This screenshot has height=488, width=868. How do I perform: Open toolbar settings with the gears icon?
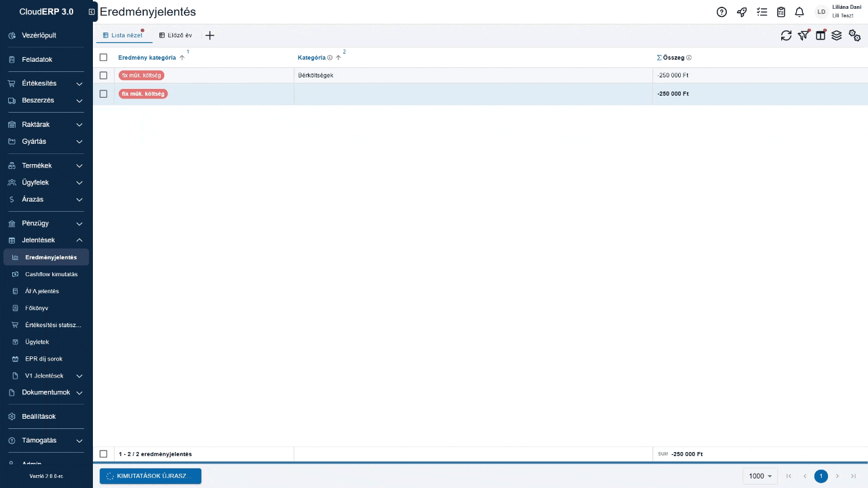pos(854,35)
